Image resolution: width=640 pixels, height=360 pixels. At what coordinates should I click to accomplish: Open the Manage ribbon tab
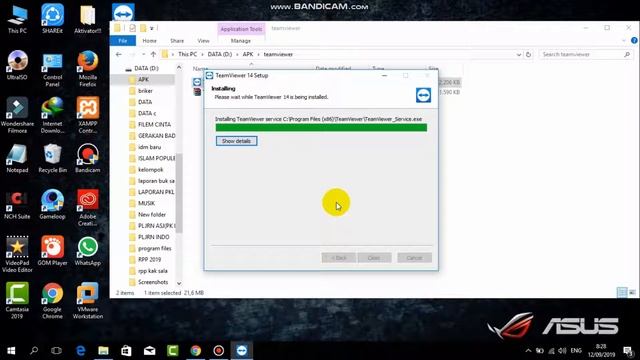pos(241,41)
